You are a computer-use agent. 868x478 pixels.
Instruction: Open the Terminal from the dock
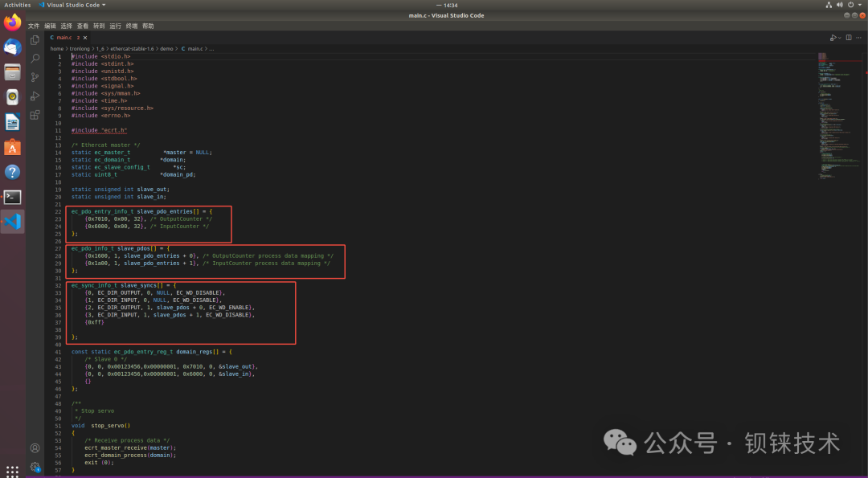pos(12,197)
